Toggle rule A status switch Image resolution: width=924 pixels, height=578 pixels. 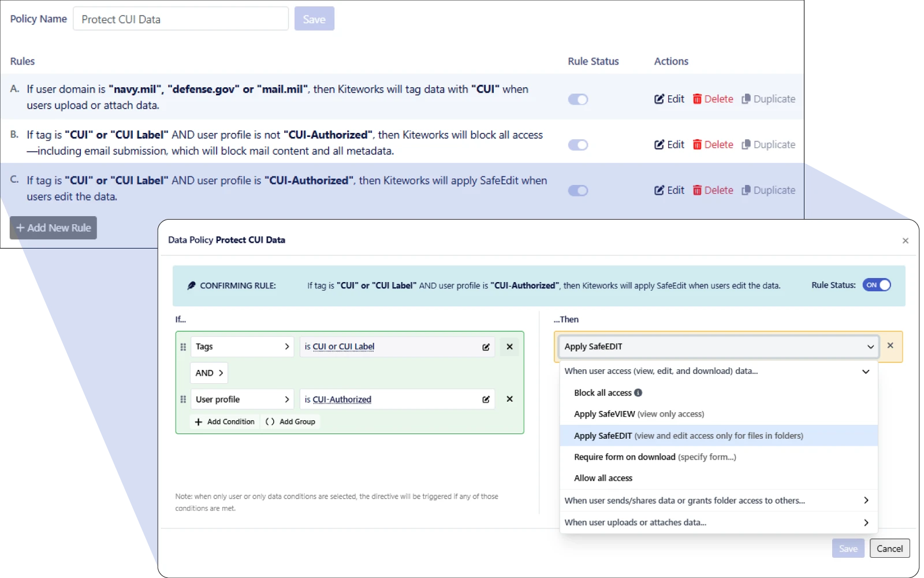tap(578, 99)
